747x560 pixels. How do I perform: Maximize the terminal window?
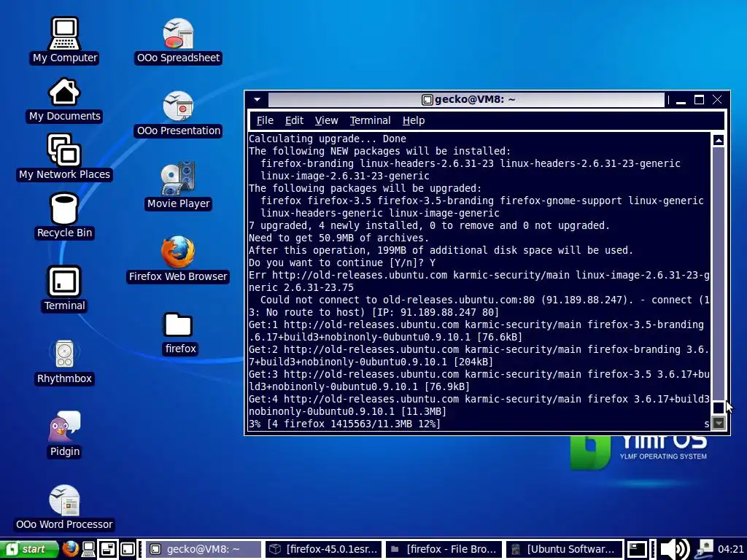(x=699, y=99)
